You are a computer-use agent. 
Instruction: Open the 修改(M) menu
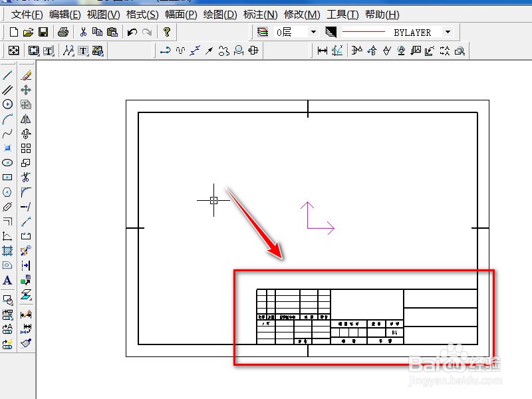(302, 15)
